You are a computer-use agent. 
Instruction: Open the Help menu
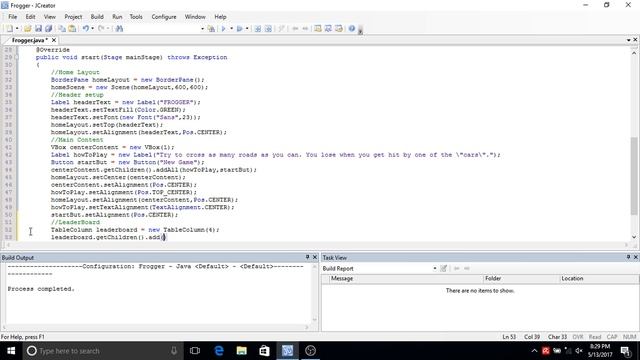220,17
